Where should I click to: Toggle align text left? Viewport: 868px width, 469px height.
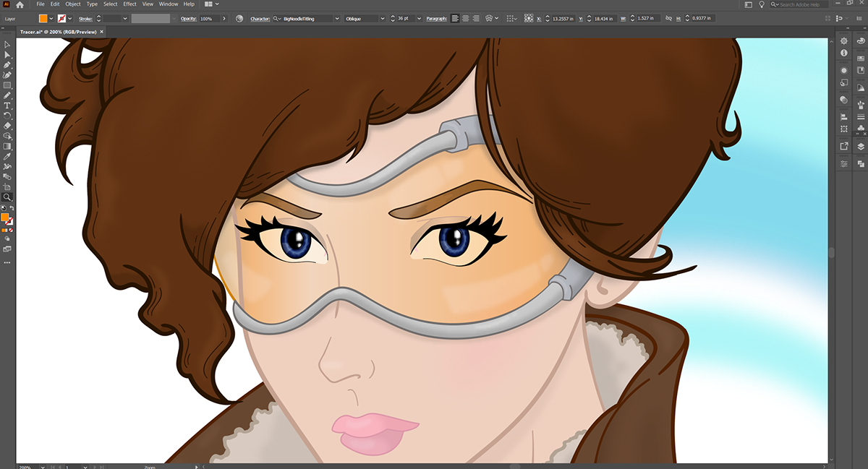(455, 18)
